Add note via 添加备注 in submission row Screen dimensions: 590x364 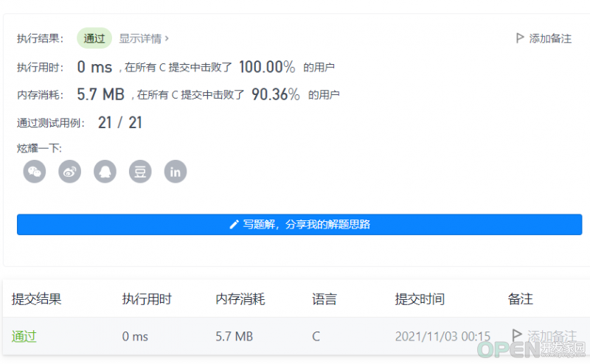tap(544, 336)
